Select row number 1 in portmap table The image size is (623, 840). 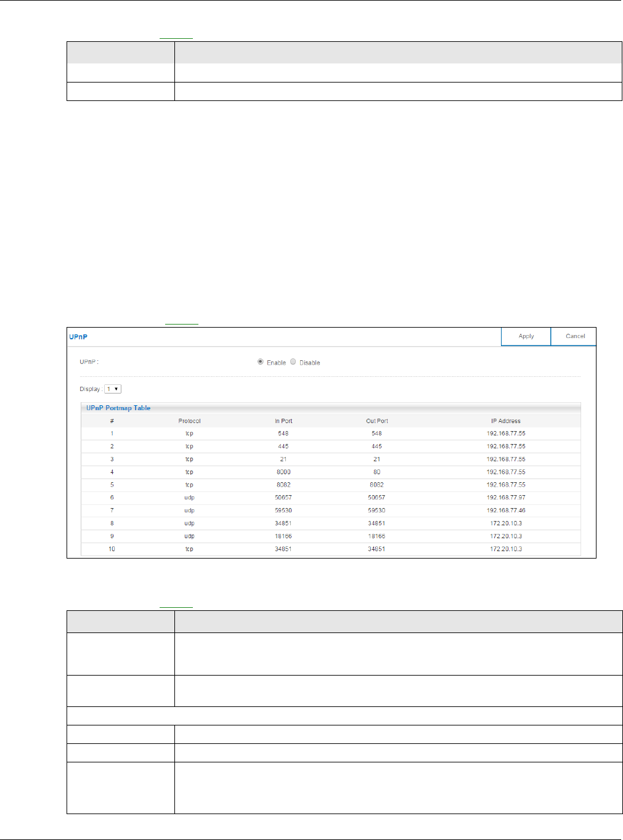coord(112,434)
